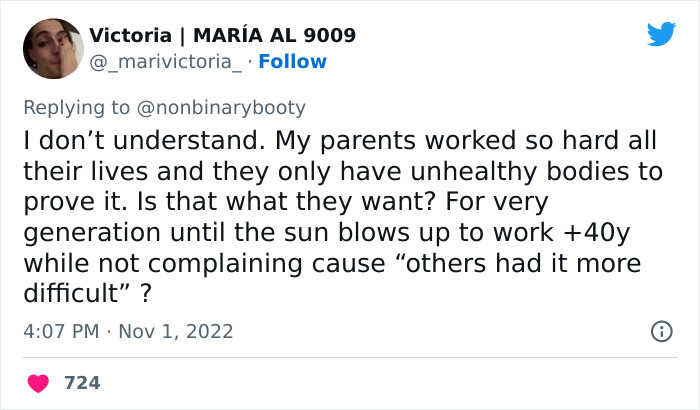Image resolution: width=700 pixels, height=410 pixels.
Task: Click the "Victoria" name in the header
Action: 127,36
